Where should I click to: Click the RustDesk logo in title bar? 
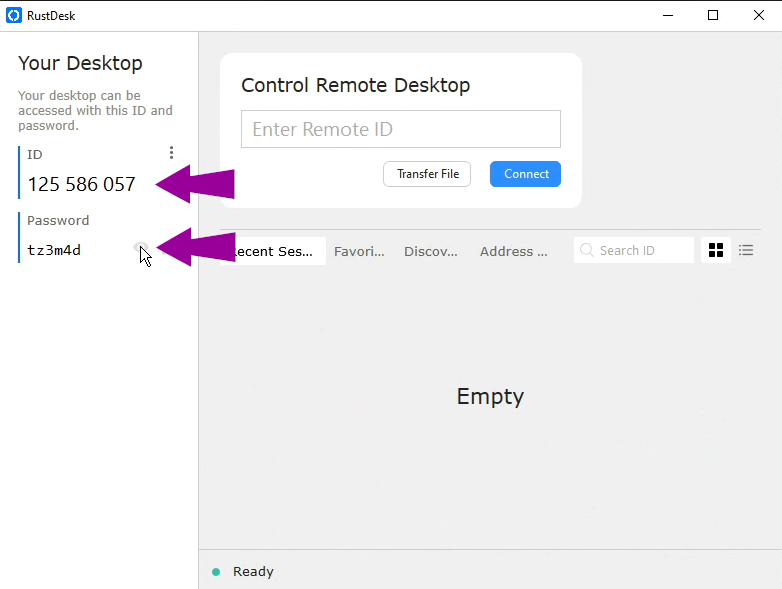tap(14, 15)
